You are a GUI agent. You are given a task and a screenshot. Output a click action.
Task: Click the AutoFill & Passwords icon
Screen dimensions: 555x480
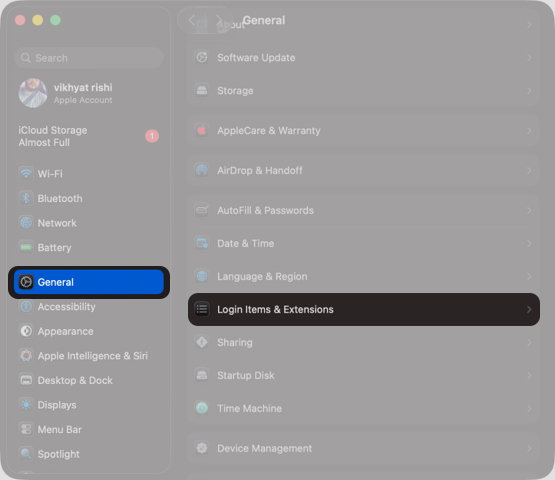(x=202, y=210)
